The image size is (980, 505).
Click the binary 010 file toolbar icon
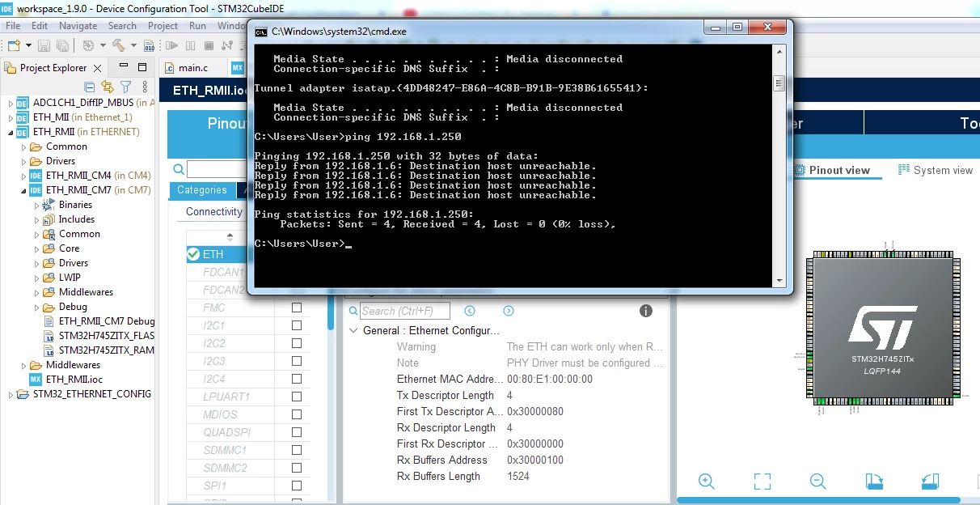tap(149, 46)
